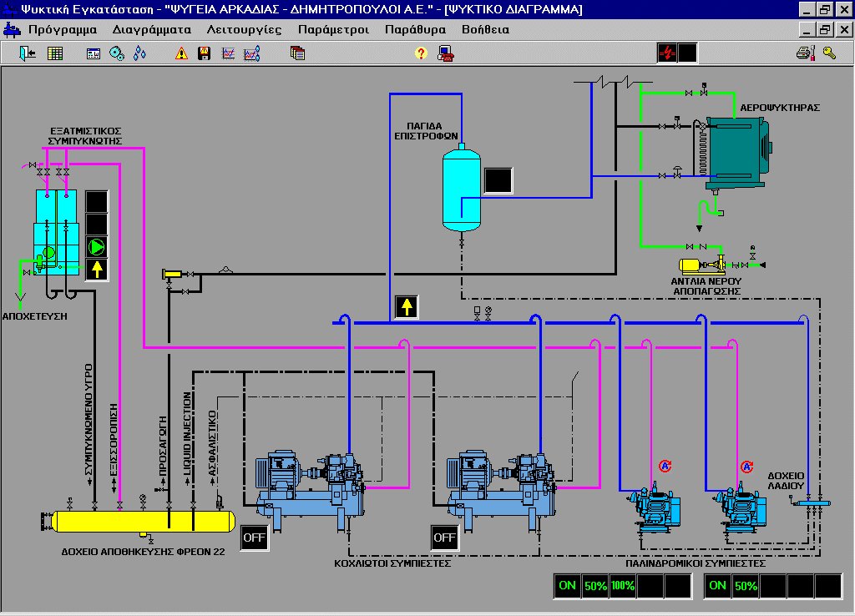
Task: Click the yellow key login icon
Action: (828, 53)
